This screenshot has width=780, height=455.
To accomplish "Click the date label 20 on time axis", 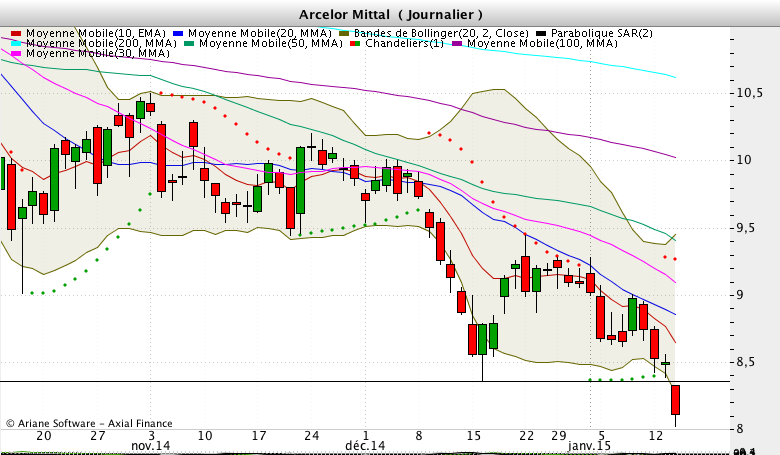I will (44, 436).
